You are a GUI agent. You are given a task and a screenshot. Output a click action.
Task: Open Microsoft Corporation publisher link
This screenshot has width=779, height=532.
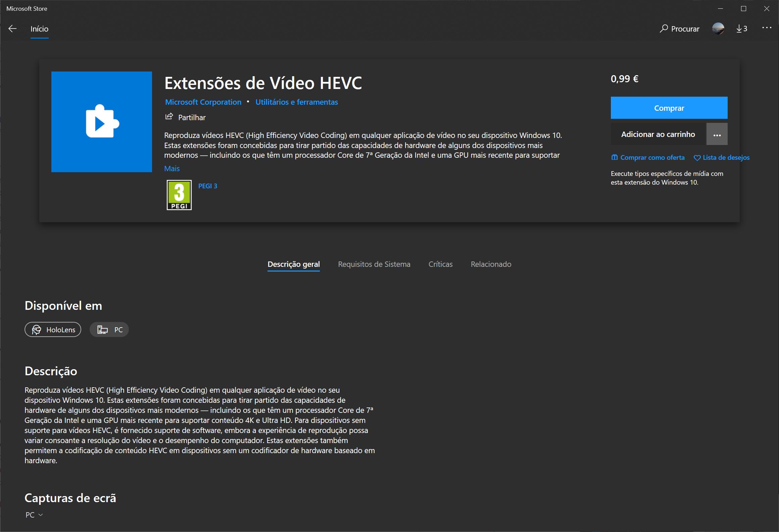point(203,102)
